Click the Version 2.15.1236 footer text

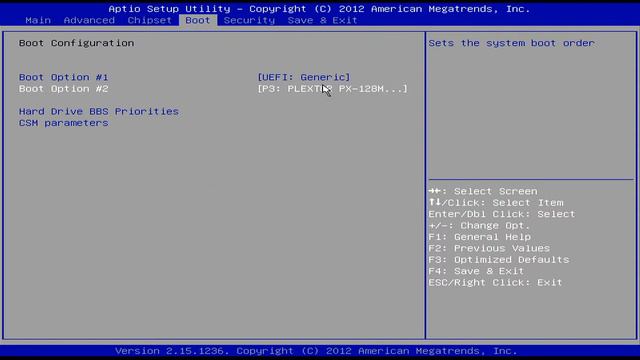(x=316, y=351)
